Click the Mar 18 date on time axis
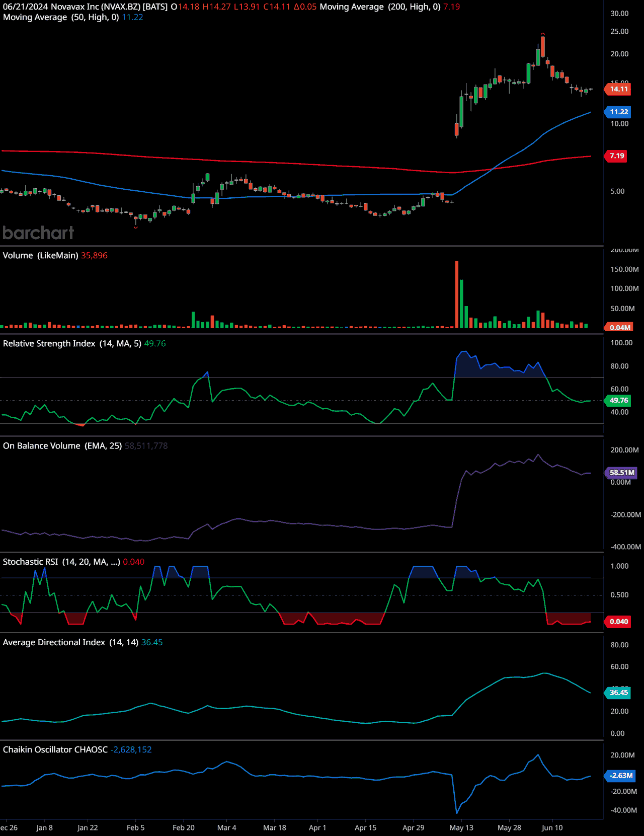 coord(274,827)
